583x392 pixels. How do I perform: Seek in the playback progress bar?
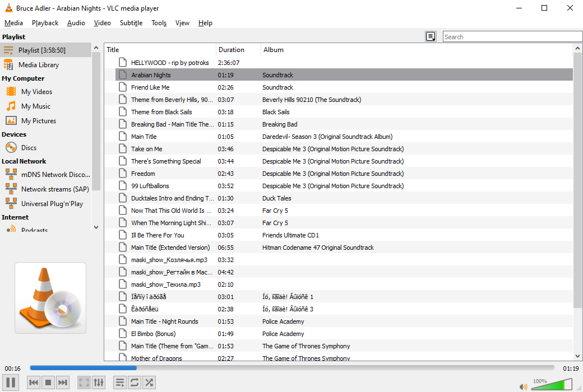[292, 368]
